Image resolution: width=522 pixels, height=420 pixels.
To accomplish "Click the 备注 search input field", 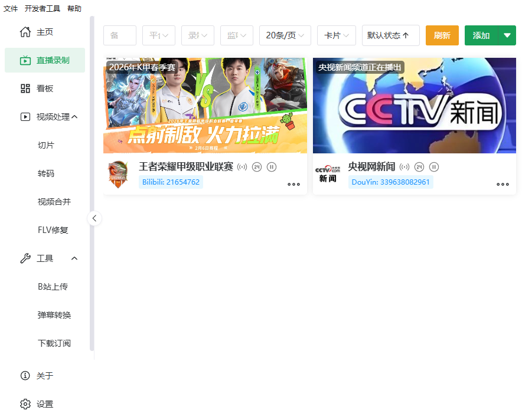I will [120, 35].
